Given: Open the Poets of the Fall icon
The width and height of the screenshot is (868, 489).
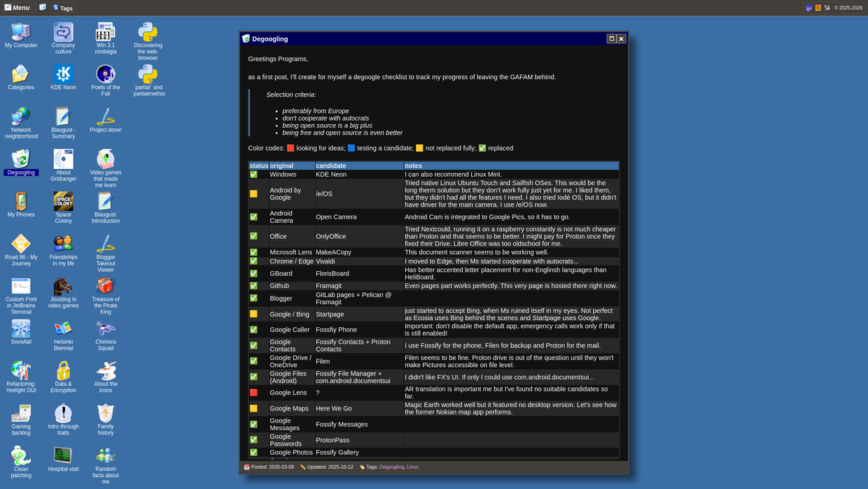Looking at the screenshot, I should 106,74.
